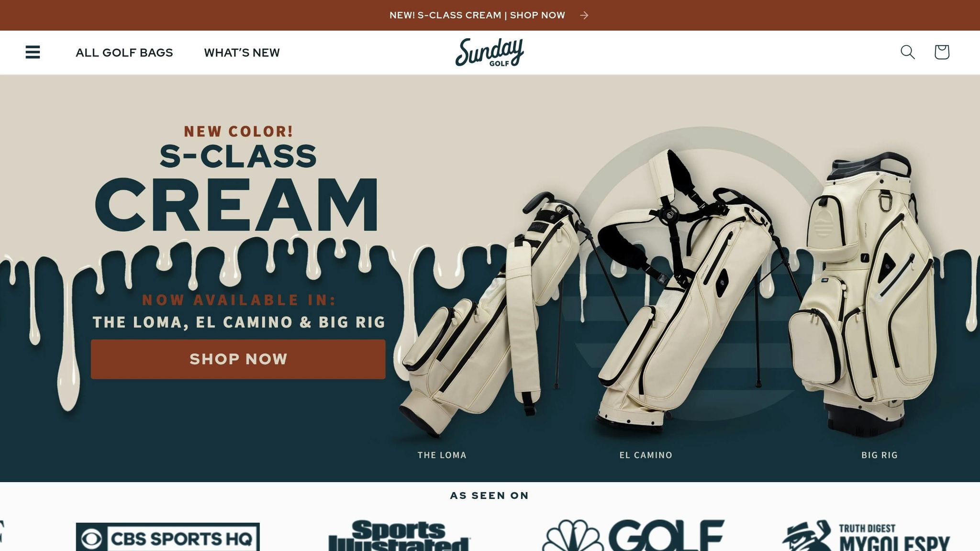Click the El Camino label
Image resolution: width=980 pixels, height=551 pixels.
pyautogui.click(x=646, y=455)
